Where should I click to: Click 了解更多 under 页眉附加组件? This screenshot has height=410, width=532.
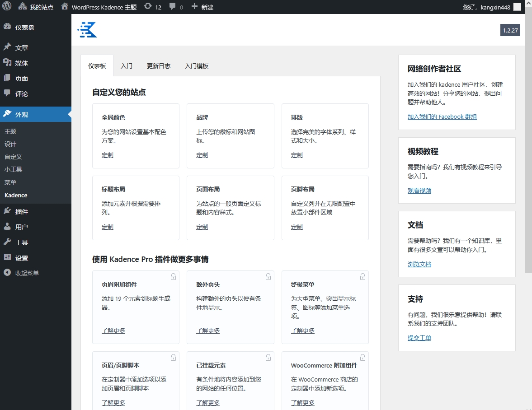pyautogui.click(x=113, y=331)
